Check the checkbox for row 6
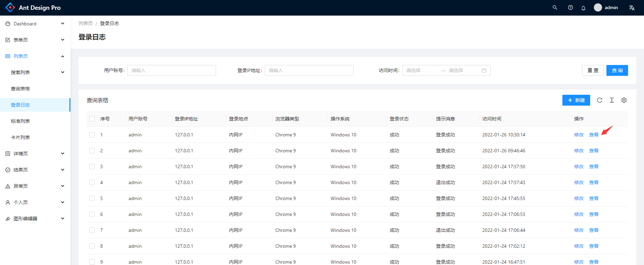The image size is (644, 265). (92, 214)
